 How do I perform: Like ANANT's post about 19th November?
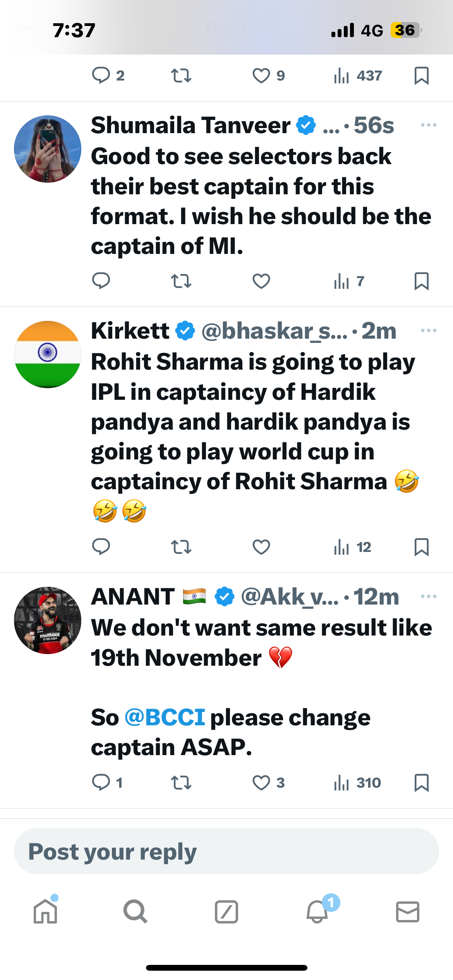(262, 783)
